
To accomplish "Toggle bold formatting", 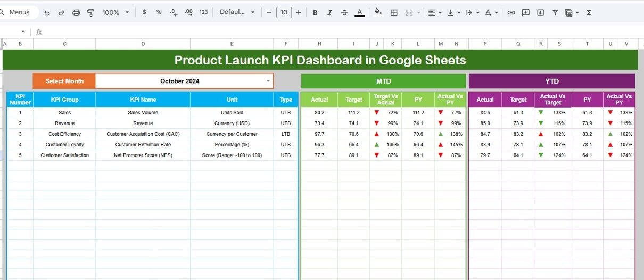I will 315,12.
